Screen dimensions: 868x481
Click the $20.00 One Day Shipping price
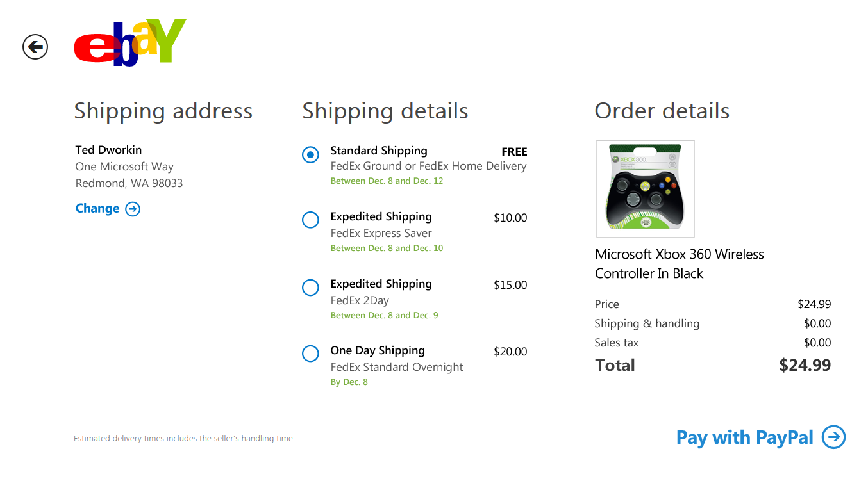coord(510,352)
